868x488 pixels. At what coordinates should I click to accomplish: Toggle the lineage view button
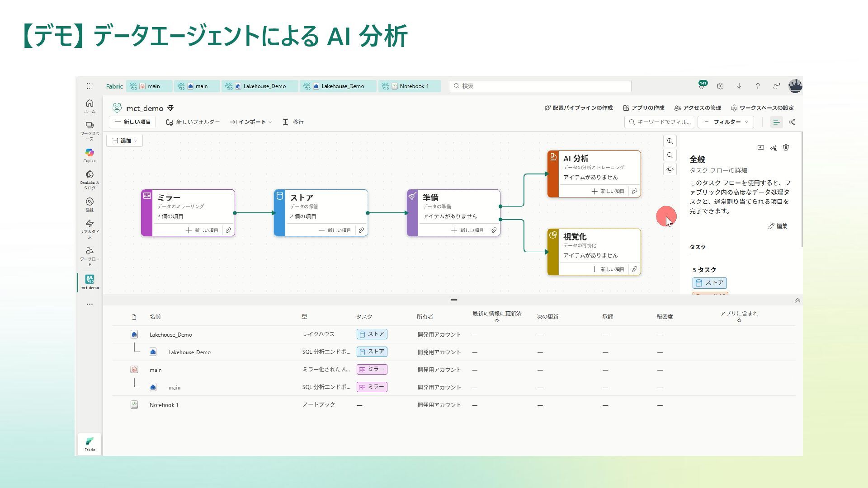click(792, 122)
